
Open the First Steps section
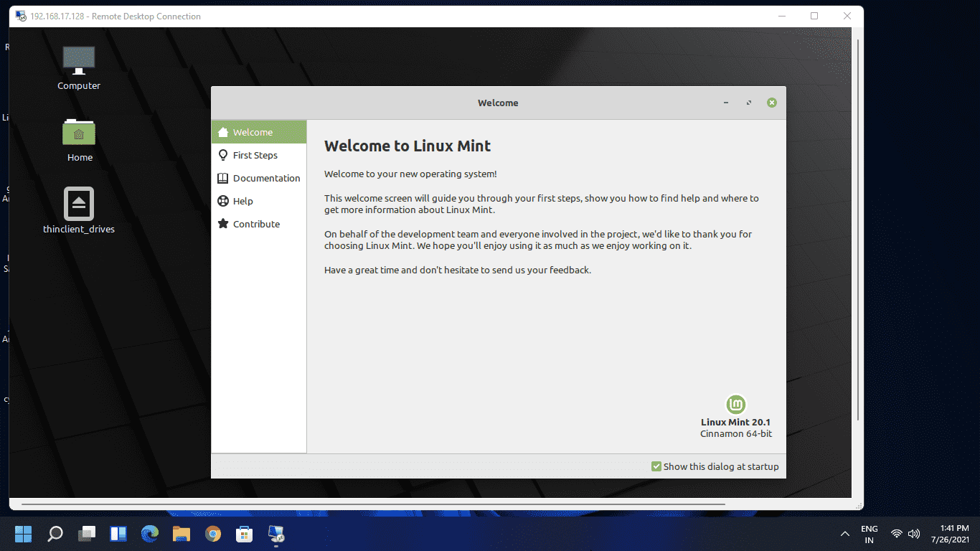[255, 155]
